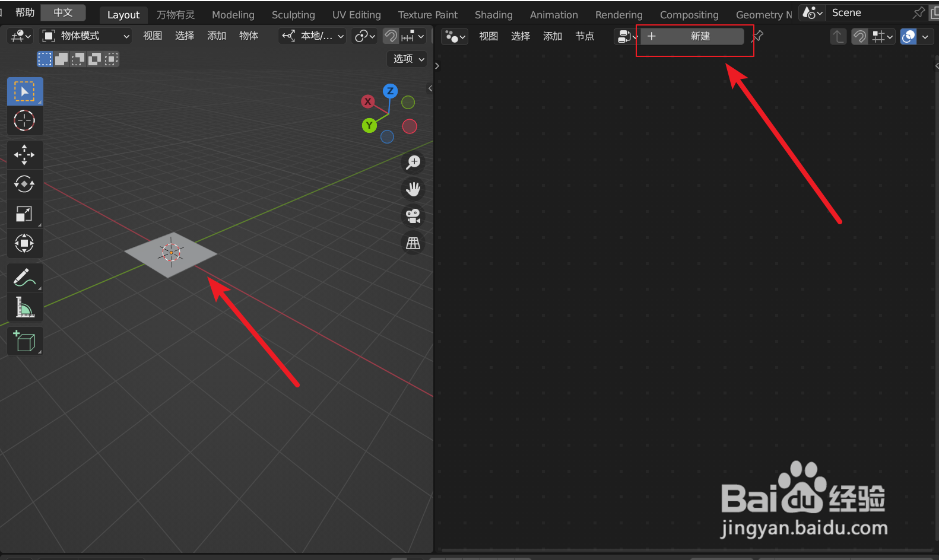Switch to the Sculpting workspace tab
Image resolution: width=939 pixels, height=560 pixels.
(x=293, y=15)
